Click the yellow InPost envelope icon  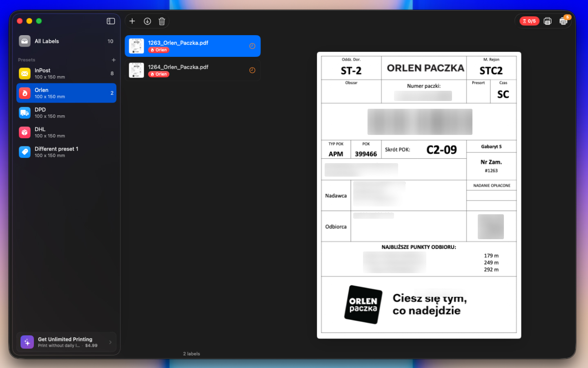(25, 74)
